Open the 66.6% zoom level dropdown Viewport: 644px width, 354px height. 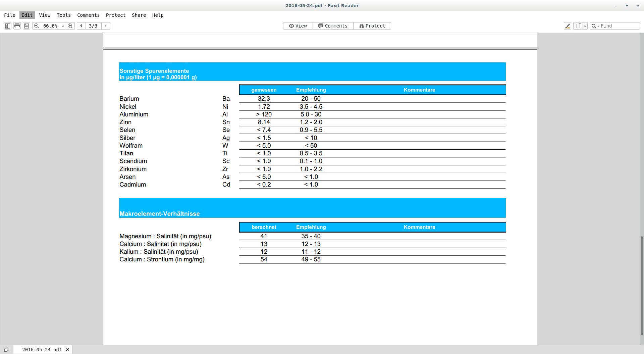(62, 26)
